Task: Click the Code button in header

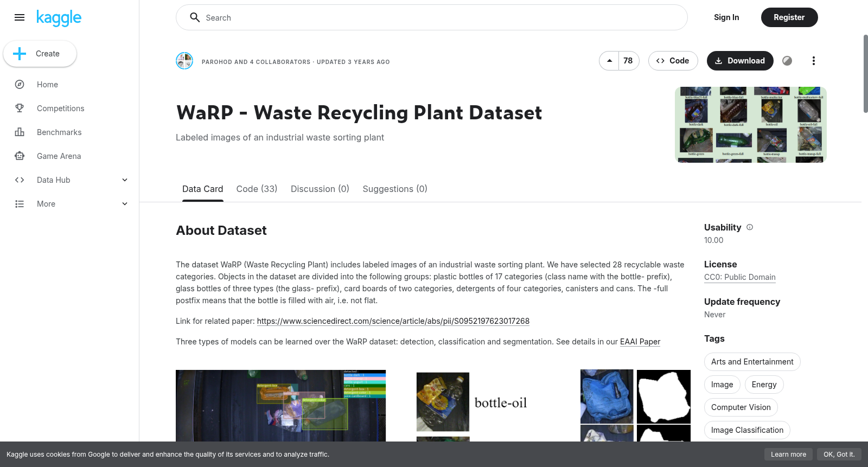Action: coord(673,61)
